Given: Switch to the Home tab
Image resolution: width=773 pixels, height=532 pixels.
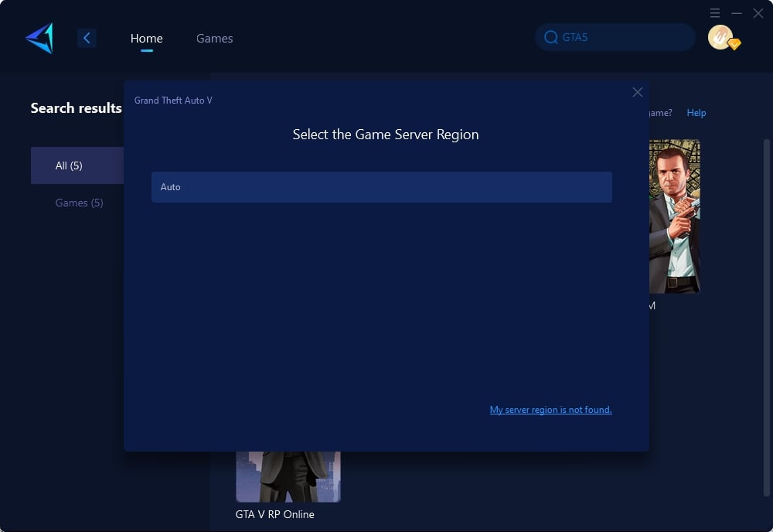Looking at the screenshot, I should (146, 38).
